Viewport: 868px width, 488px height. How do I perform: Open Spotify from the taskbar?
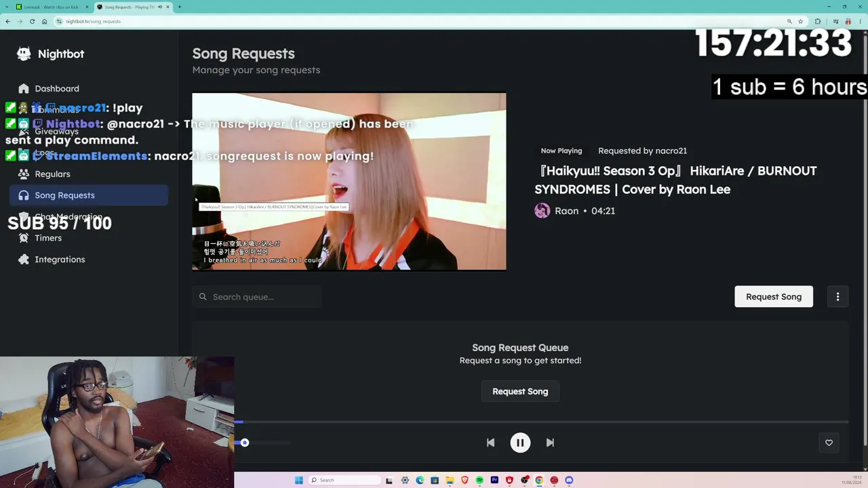click(x=479, y=481)
